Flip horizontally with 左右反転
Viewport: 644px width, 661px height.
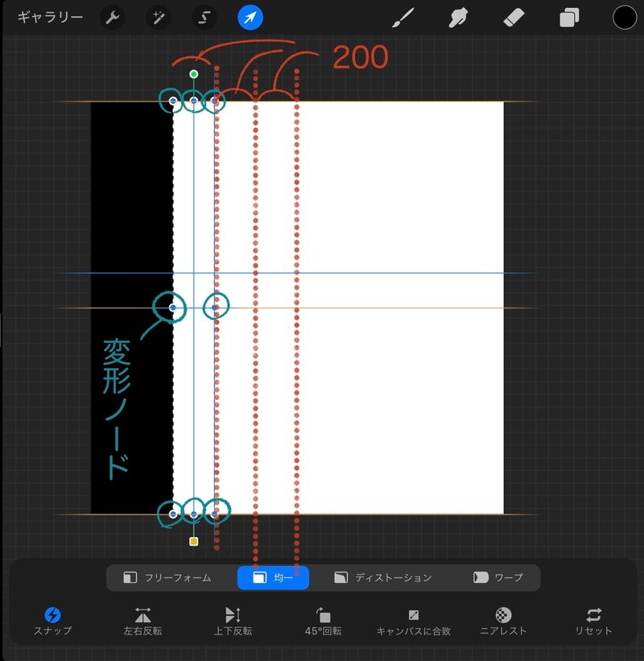pos(142,621)
